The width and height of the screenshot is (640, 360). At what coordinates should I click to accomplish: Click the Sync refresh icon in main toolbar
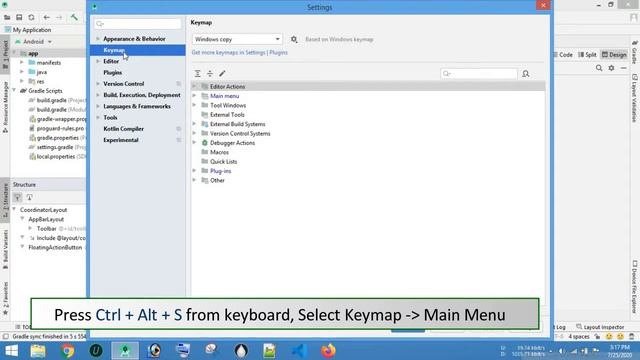click(31, 18)
